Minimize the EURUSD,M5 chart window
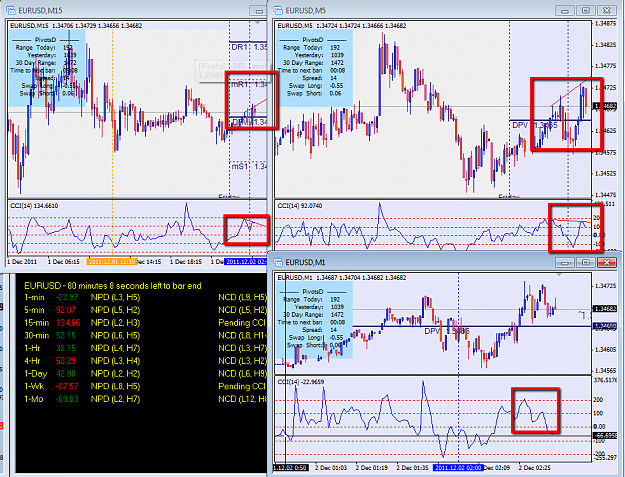This screenshot has width=625, height=477. 564,11
